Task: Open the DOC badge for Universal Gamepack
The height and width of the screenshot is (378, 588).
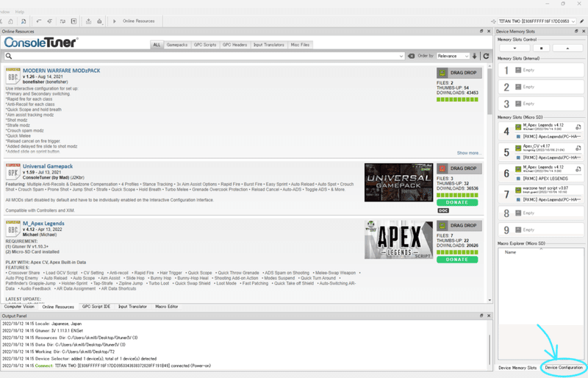Action: pyautogui.click(x=443, y=210)
